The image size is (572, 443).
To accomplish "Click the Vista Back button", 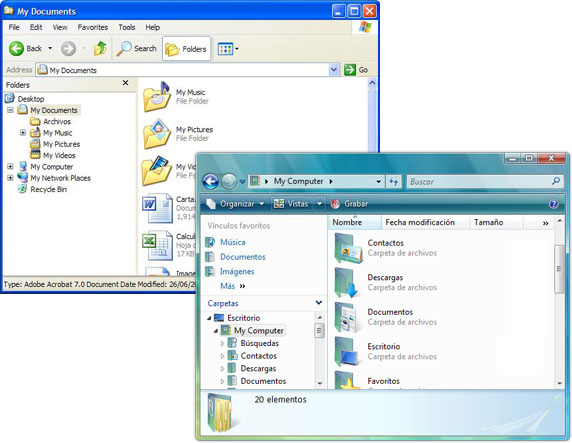I will pos(210,181).
